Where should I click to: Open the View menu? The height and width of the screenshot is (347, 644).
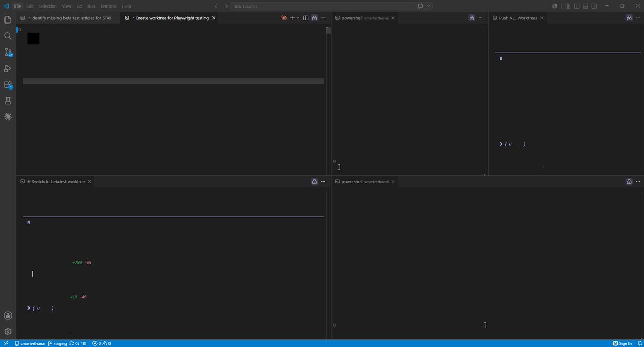point(67,6)
